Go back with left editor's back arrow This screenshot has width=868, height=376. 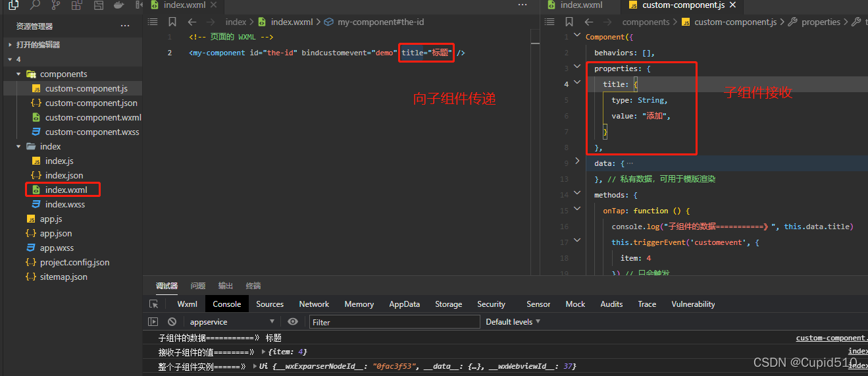pos(191,22)
